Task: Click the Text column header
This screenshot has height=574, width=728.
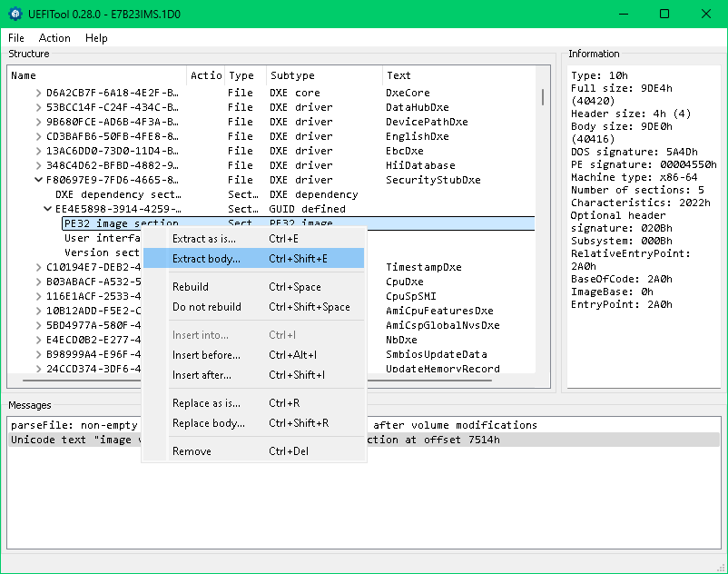Action: coord(459,75)
